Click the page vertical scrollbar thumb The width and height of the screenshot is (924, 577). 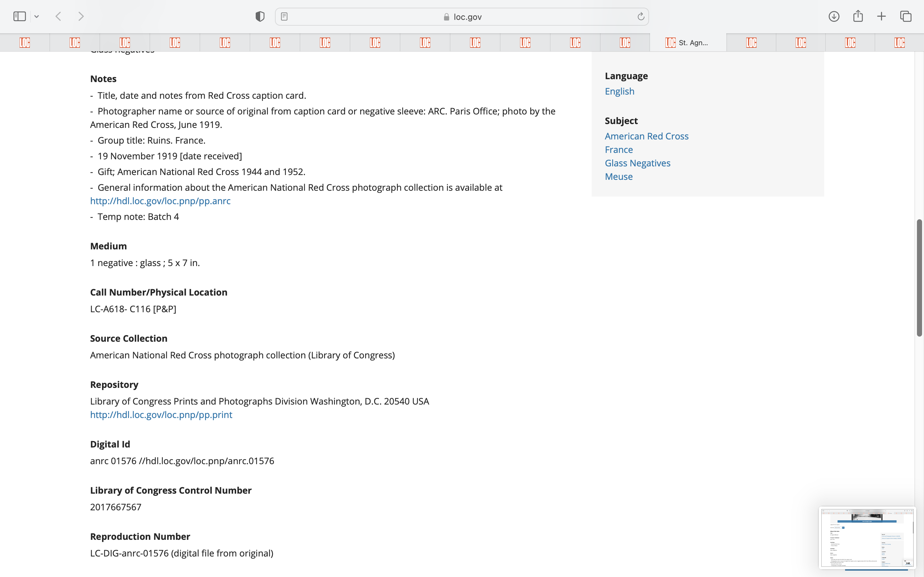[x=920, y=277]
